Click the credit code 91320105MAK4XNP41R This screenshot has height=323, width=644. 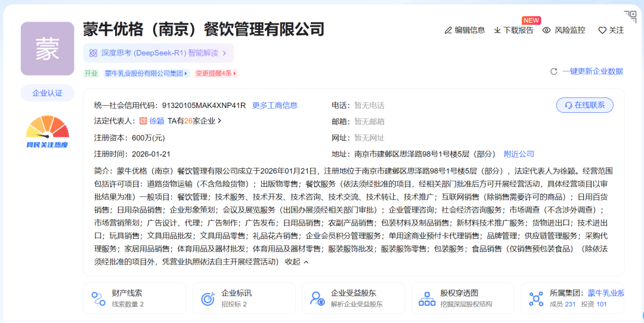pos(204,105)
